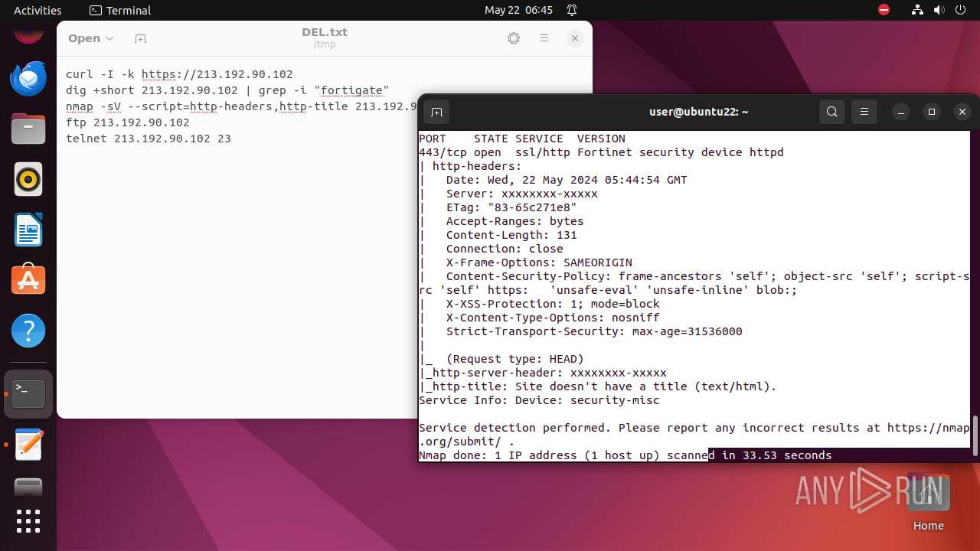
Task: Open search in terminal window
Action: tap(832, 112)
